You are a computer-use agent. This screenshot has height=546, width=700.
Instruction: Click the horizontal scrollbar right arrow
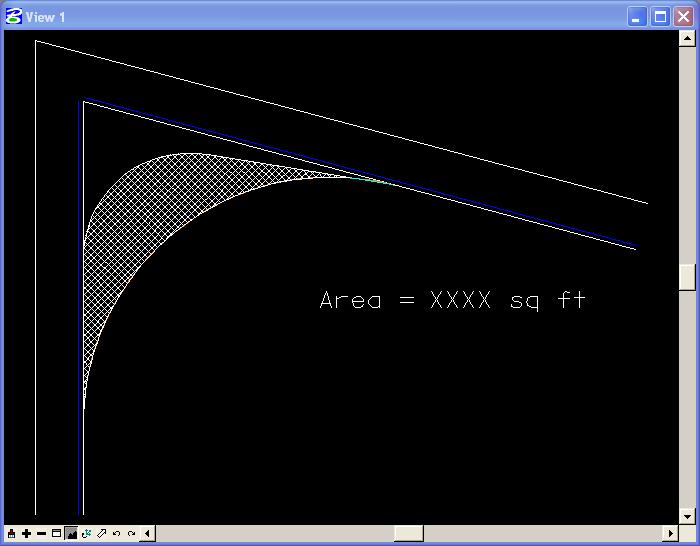tap(671, 533)
